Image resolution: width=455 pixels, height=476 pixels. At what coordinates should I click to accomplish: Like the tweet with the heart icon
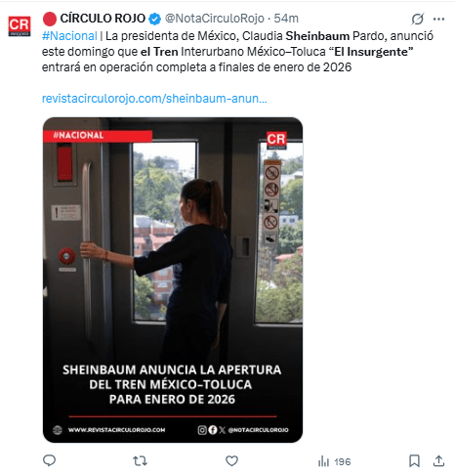point(231,460)
